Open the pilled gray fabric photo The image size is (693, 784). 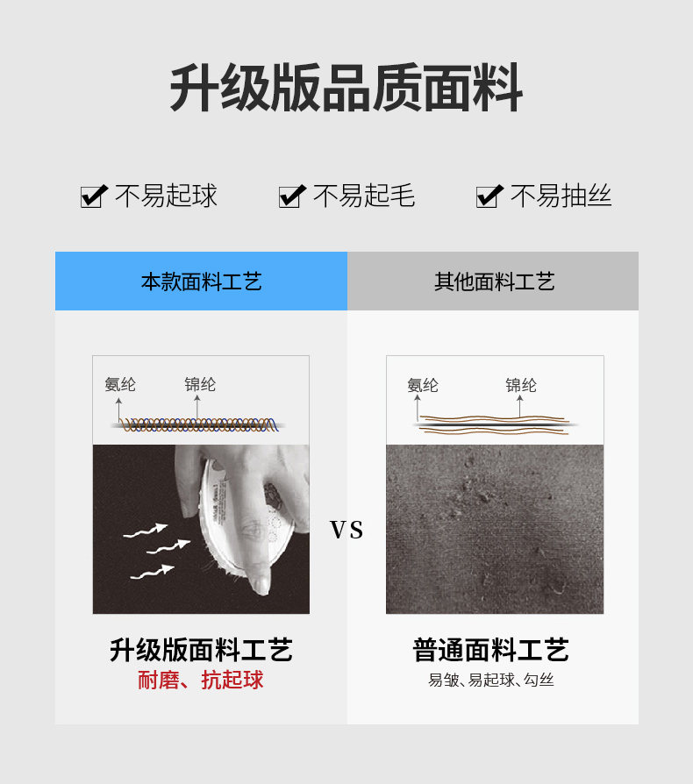tap(495, 529)
